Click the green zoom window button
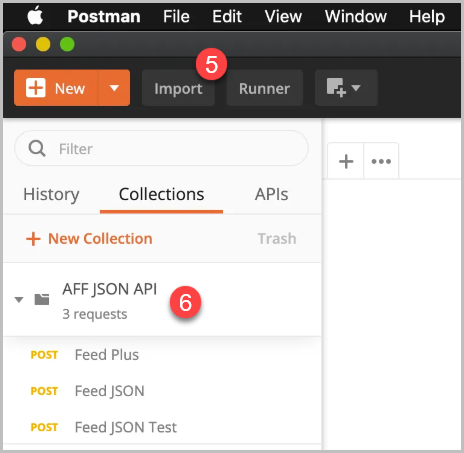The height and width of the screenshot is (453, 464). tap(67, 44)
